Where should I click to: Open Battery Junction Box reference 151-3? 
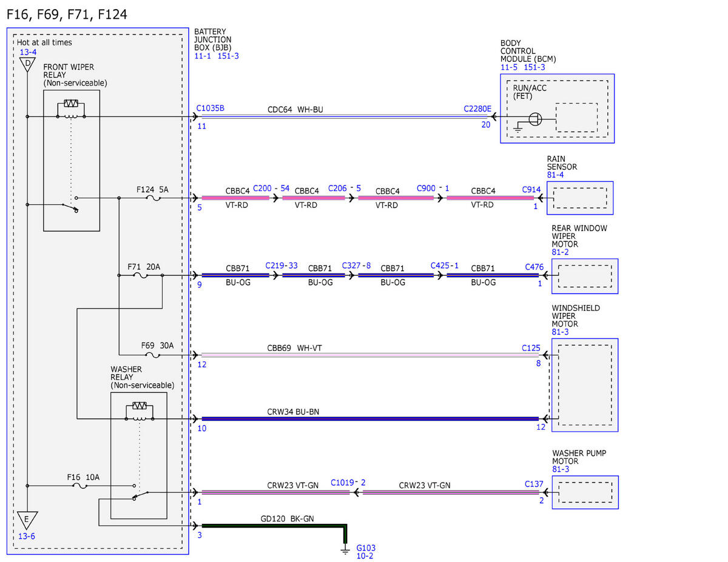pos(229,55)
